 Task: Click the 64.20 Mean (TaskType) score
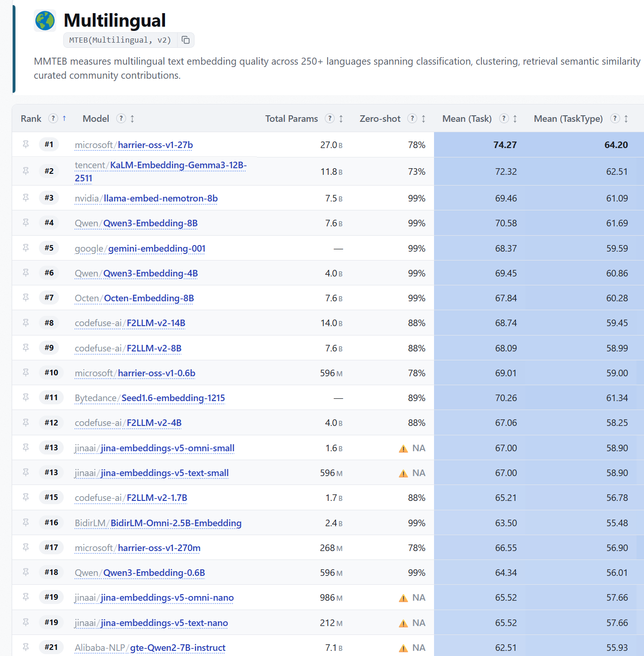pos(616,145)
